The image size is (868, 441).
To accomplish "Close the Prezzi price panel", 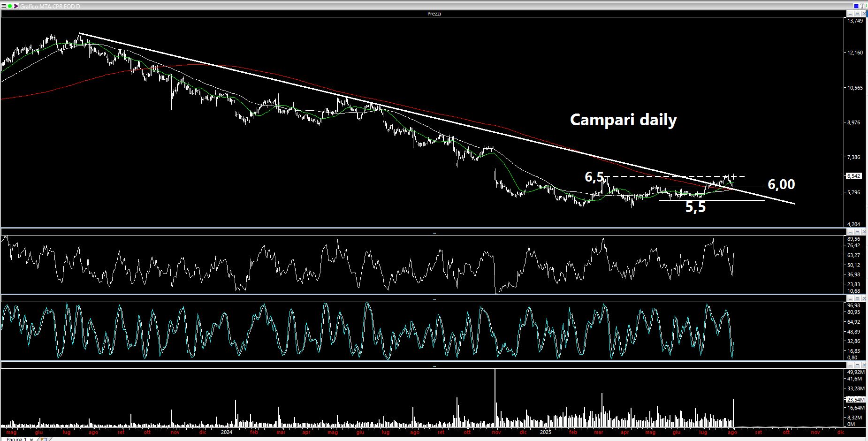I will click(864, 14).
